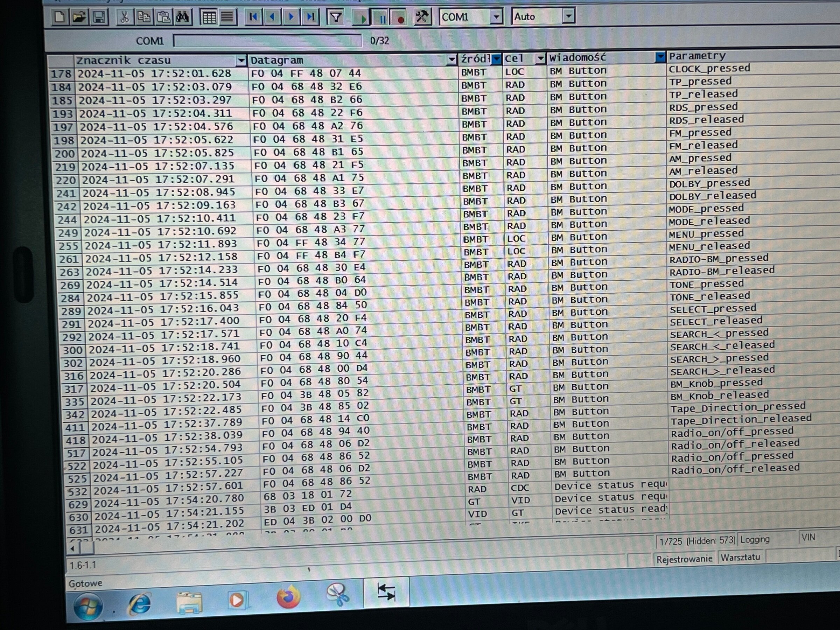Image resolution: width=840 pixels, height=630 pixels.
Task: Go to the next record arrow
Action: [x=291, y=17]
